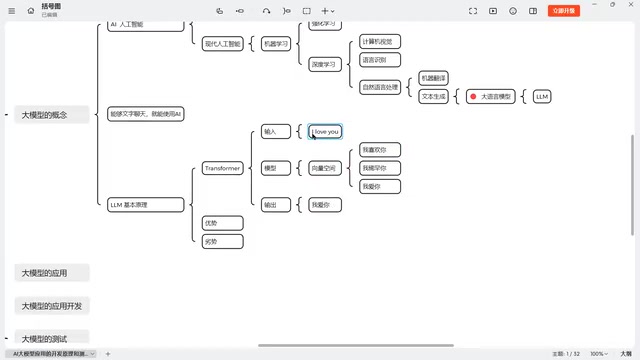Click the topic count status text
The width and height of the screenshot is (640, 360).
pyautogui.click(x=566, y=353)
